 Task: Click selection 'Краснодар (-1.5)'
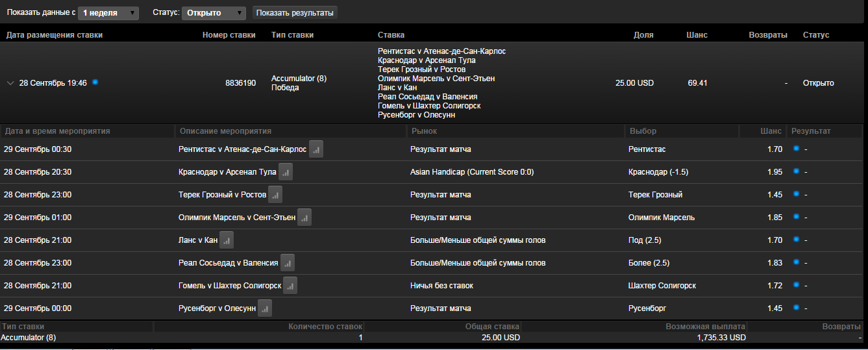coord(658,172)
